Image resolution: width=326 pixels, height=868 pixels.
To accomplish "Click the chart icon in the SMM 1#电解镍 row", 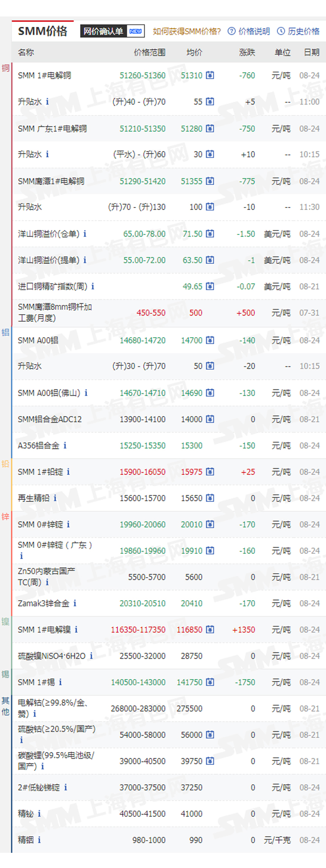I will pos(210,629).
